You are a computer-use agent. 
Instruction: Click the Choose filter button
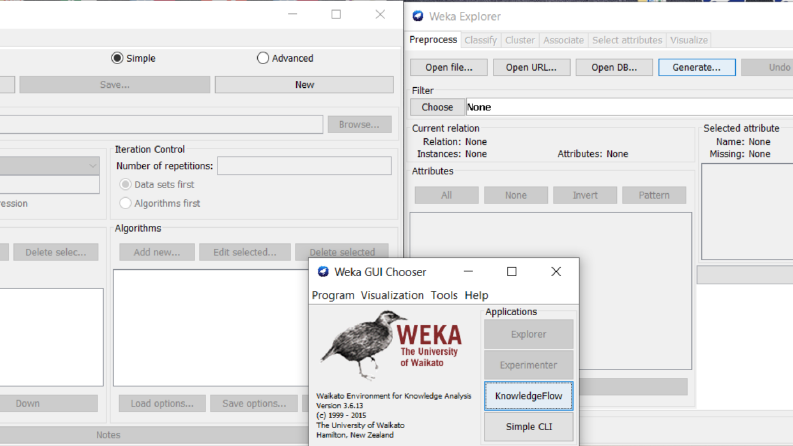pyautogui.click(x=437, y=107)
